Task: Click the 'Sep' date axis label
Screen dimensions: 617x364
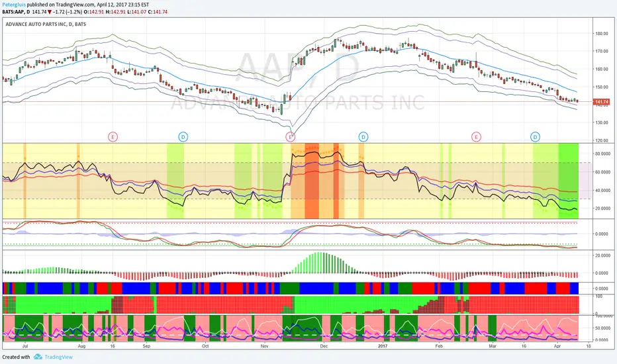Action: pos(146,346)
